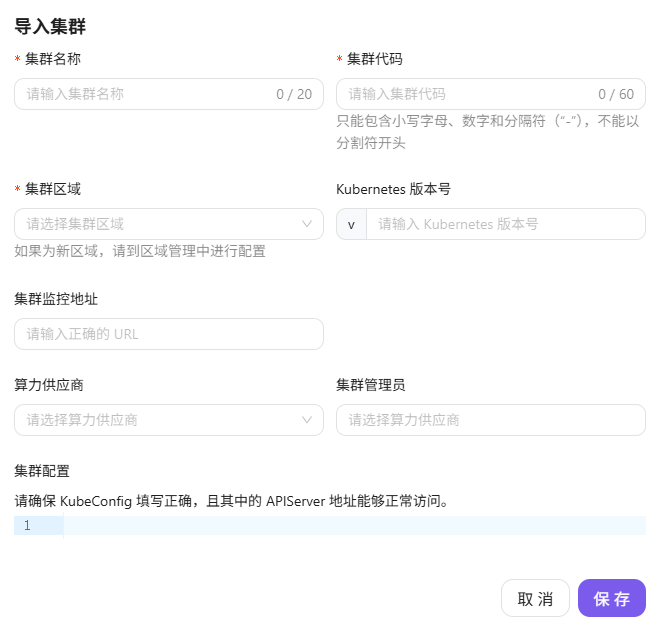This screenshot has height=627, width=662.
Task: Click the 集群名称 field label
Action: [x=53, y=59]
